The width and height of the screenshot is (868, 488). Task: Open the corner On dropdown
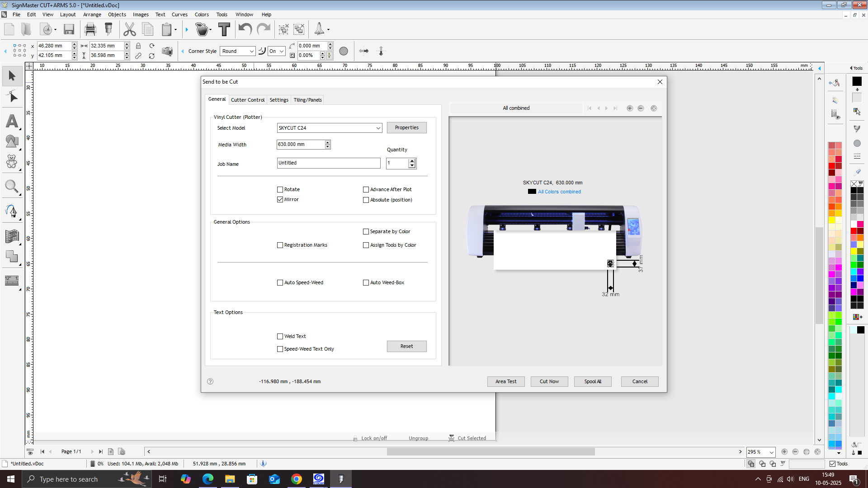click(276, 51)
